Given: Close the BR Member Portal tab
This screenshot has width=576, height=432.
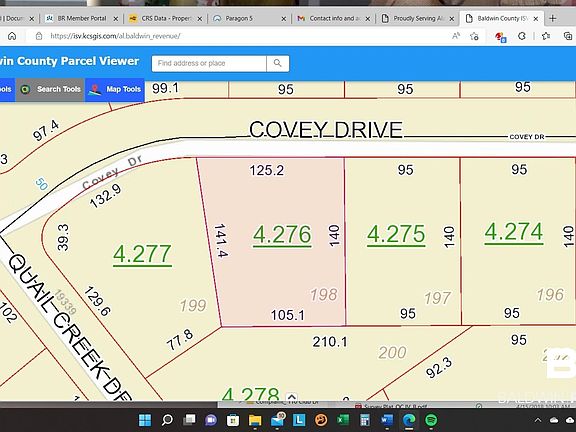Looking at the screenshot, I should [x=116, y=18].
